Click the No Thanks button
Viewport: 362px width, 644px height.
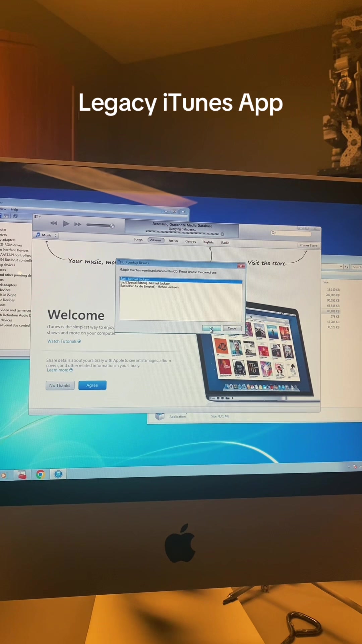(x=60, y=385)
